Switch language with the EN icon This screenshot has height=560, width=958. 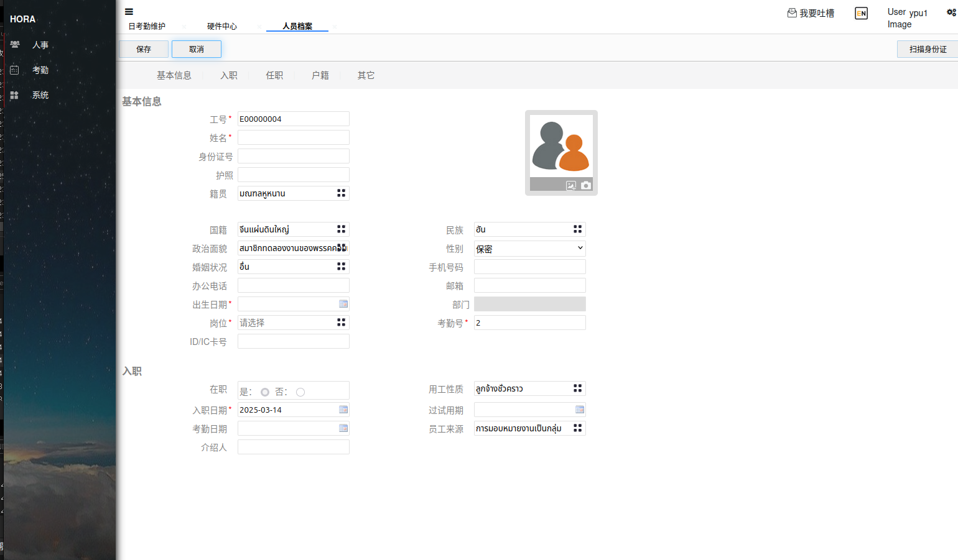click(861, 13)
